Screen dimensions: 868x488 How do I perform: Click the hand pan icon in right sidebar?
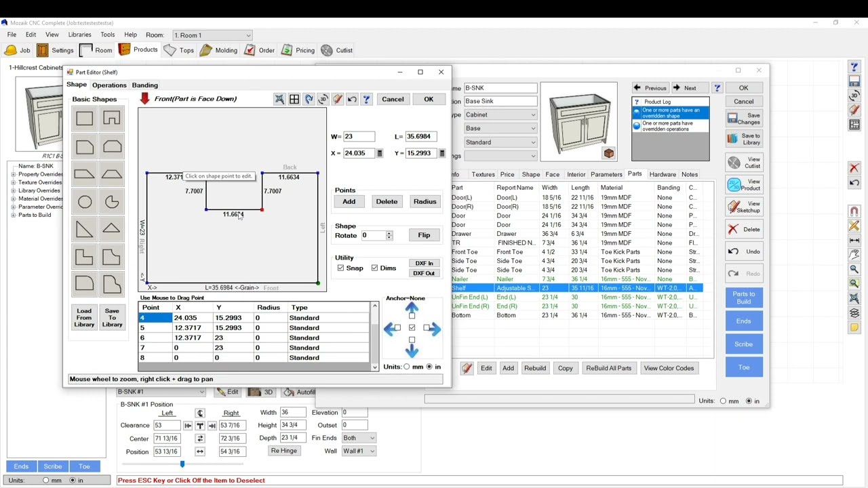point(854,255)
